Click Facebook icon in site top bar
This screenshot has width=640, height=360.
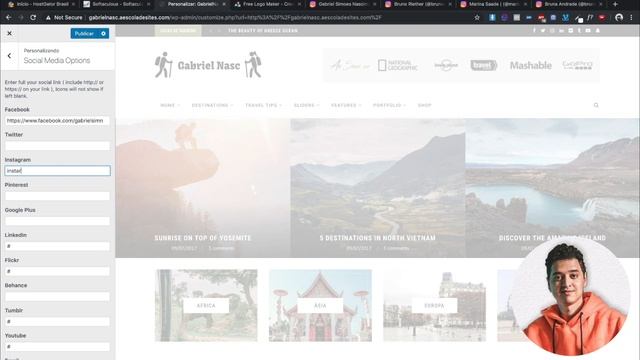[x=534, y=31]
